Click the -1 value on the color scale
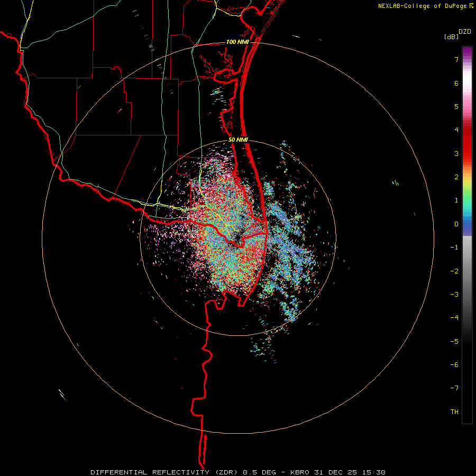Screen dimensions: 476x476 click(x=454, y=248)
